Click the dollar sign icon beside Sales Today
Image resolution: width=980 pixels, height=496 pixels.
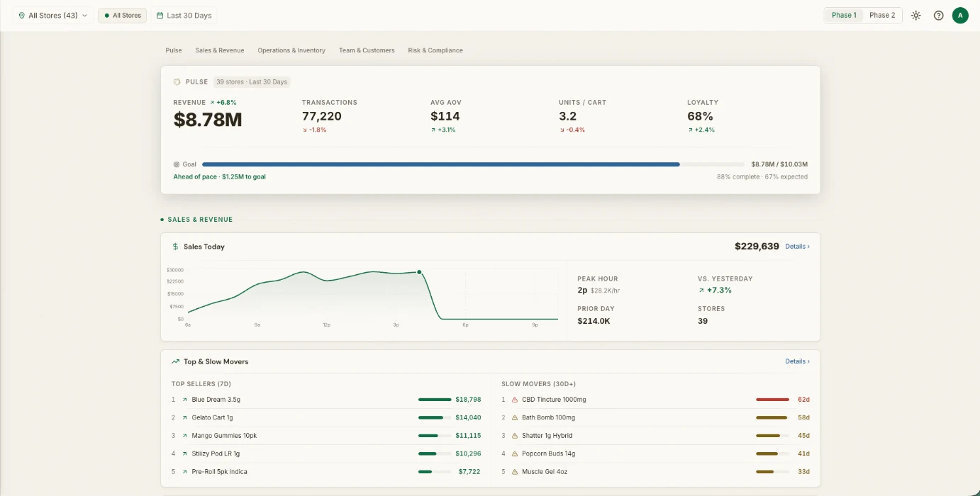click(175, 247)
